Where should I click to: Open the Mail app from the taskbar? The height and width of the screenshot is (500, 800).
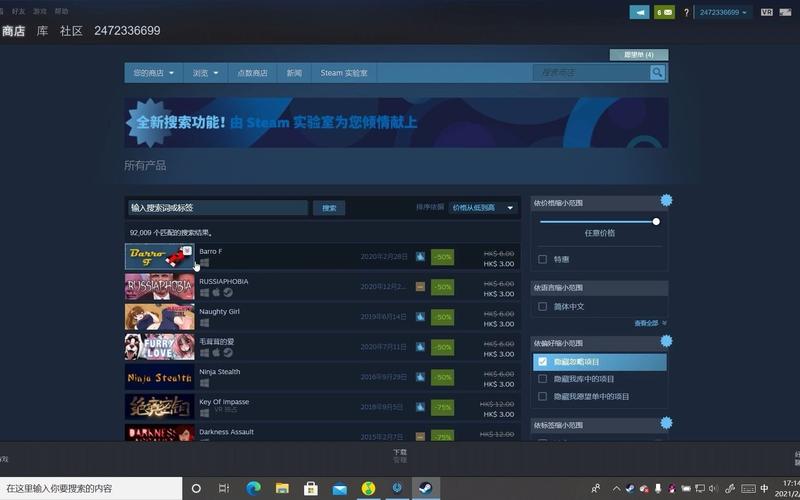click(339, 489)
